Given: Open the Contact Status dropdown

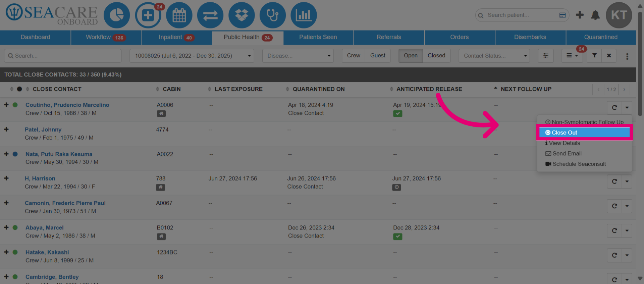Looking at the screenshot, I should (494, 56).
